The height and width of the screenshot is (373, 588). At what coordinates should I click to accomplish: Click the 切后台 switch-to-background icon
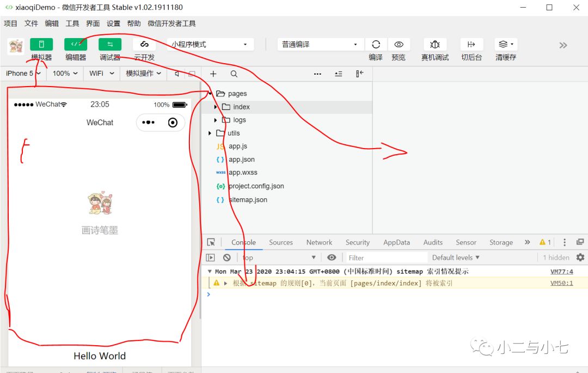471,44
